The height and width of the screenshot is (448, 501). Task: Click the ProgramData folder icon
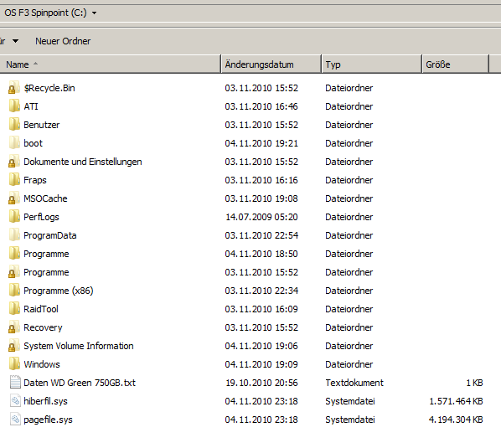[x=13, y=235]
